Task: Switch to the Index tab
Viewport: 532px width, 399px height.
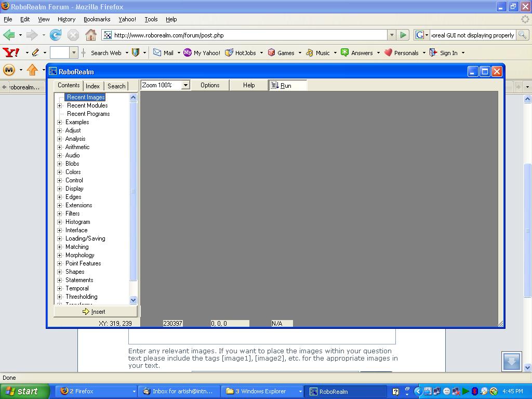Action: [92, 86]
